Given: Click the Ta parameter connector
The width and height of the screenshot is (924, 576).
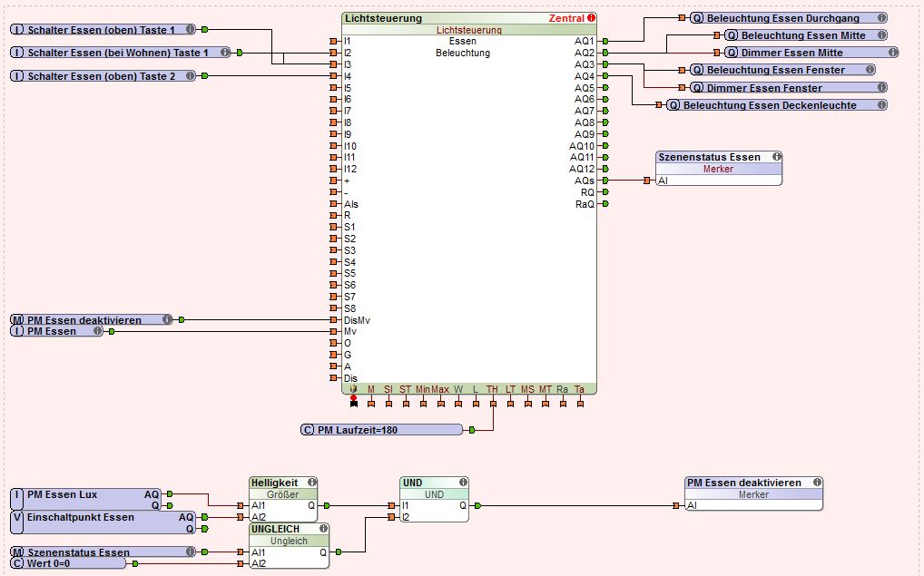Looking at the screenshot, I should click(x=580, y=404).
